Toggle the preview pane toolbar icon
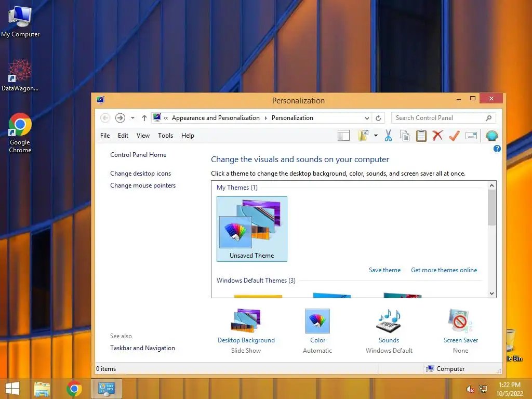This screenshot has height=399, width=532. click(344, 136)
